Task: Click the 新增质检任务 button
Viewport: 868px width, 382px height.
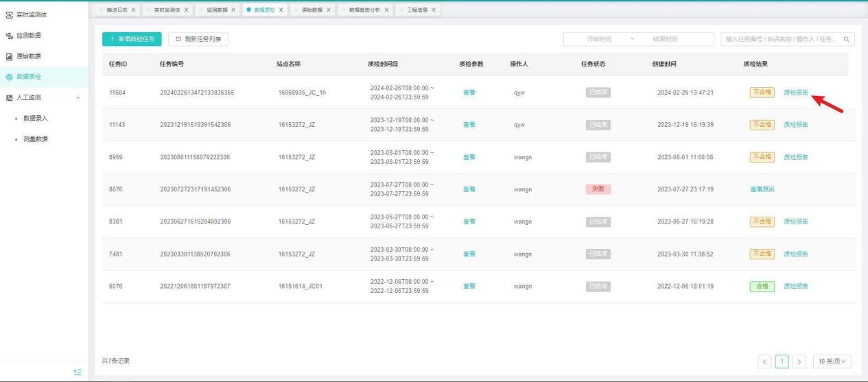Action: pyautogui.click(x=132, y=40)
